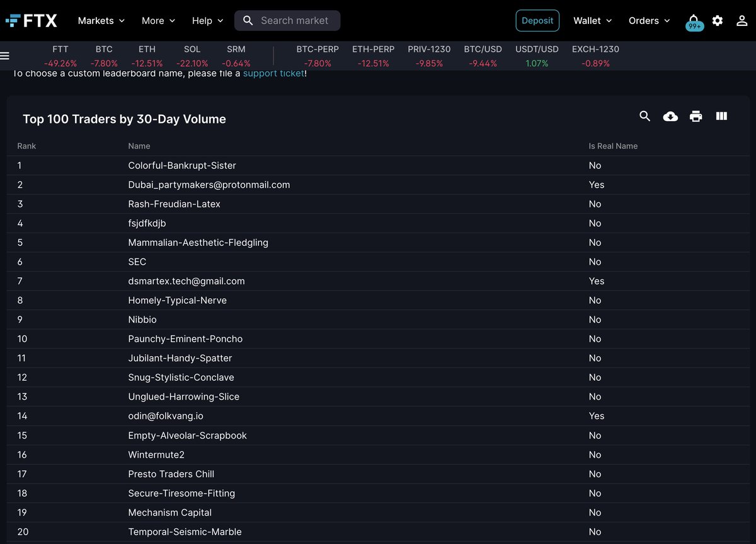Open the user account profile icon
756x544 pixels.
742,21
